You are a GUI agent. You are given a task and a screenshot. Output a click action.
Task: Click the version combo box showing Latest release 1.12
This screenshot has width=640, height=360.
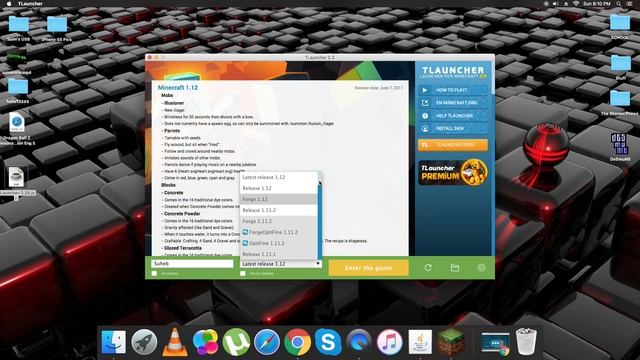(x=280, y=264)
